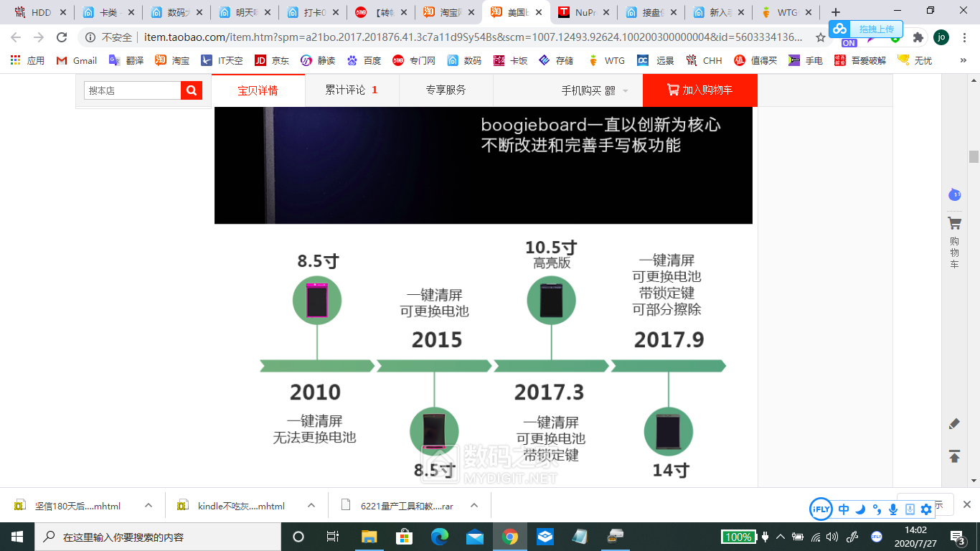Viewport: 980px width, 551px height.
Task: Open the 应用 apps bookmark
Action: (28, 60)
